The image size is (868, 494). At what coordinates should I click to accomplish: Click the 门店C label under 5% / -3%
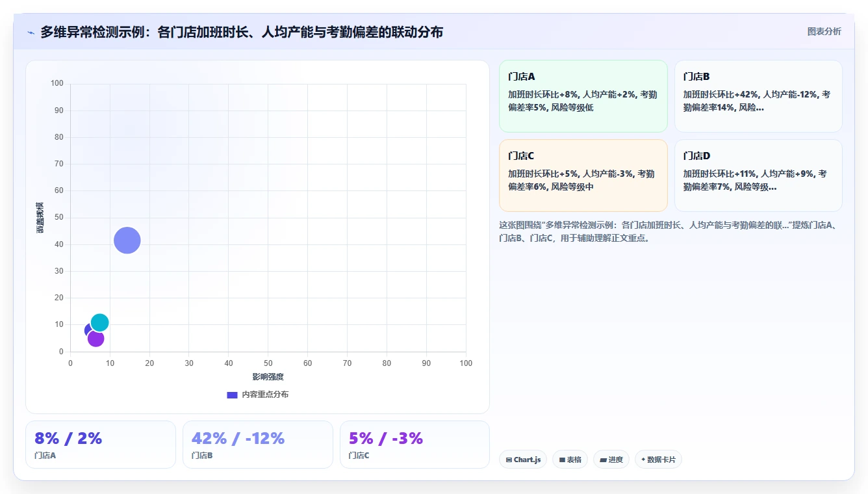359,456
